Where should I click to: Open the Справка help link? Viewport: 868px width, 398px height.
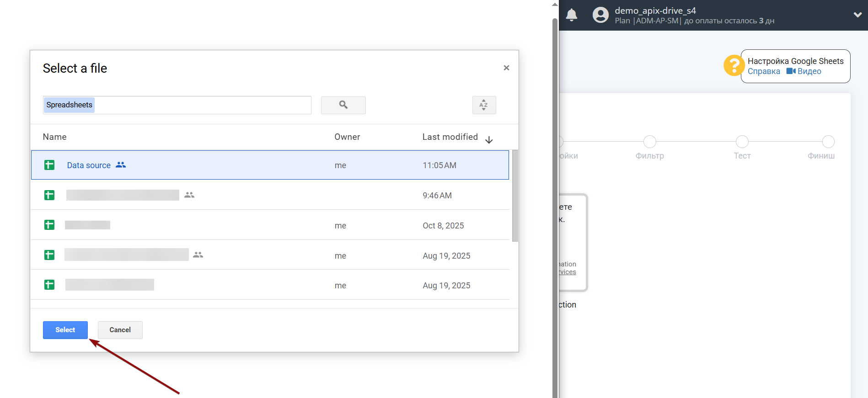pyautogui.click(x=764, y=71)
